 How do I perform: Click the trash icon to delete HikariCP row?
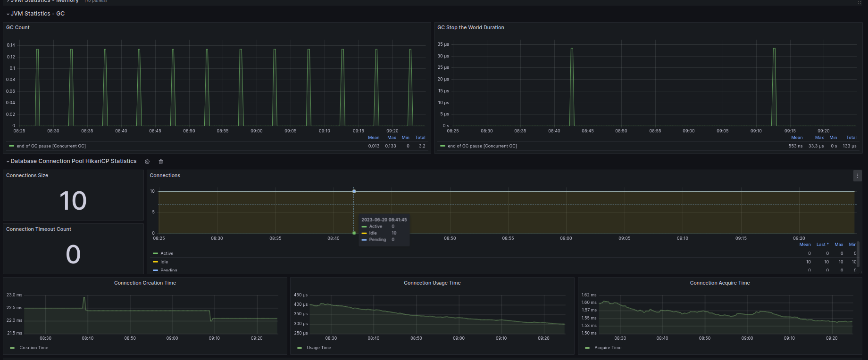pos(161,162)
